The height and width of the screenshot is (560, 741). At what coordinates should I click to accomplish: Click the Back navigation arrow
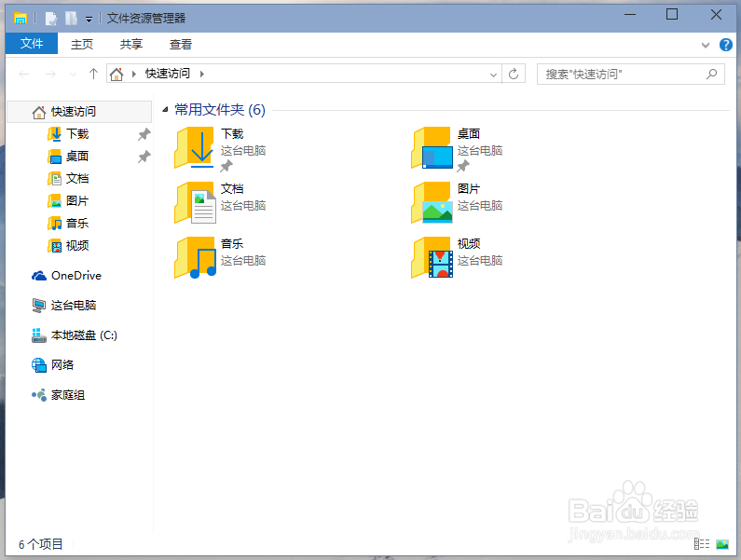pyautogui.click(x=24, y=75)
